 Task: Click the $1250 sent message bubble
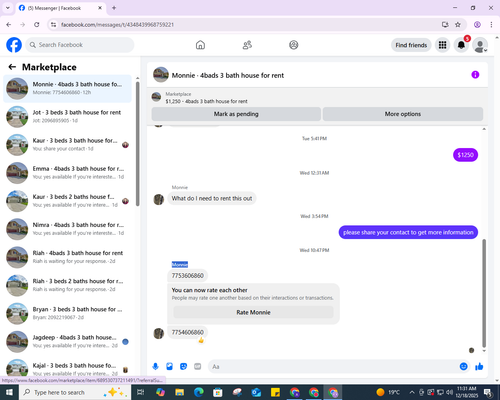pos(465,155)
